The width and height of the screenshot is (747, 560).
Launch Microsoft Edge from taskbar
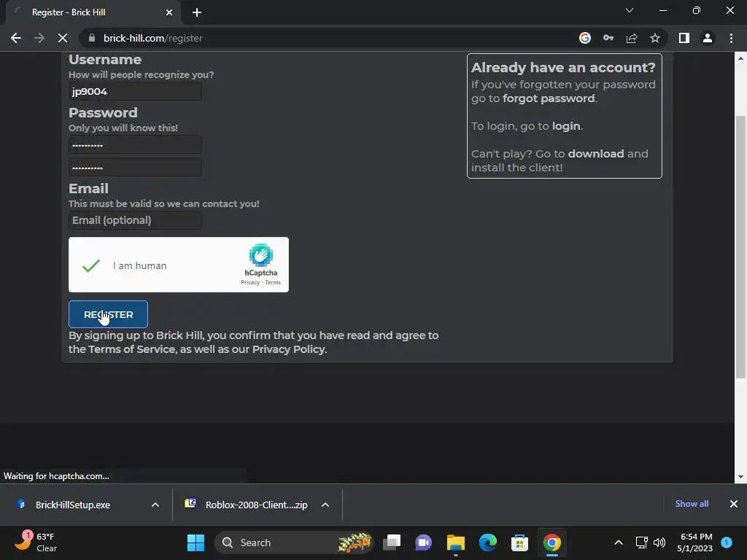point(488,542)
